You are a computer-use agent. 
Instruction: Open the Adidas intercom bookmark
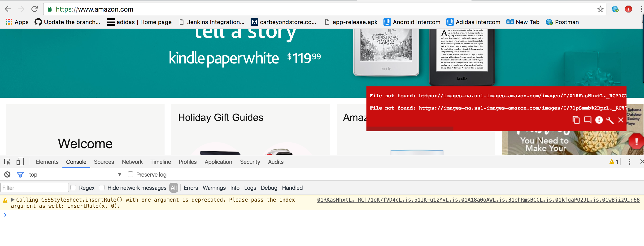[x=473, y=22]
